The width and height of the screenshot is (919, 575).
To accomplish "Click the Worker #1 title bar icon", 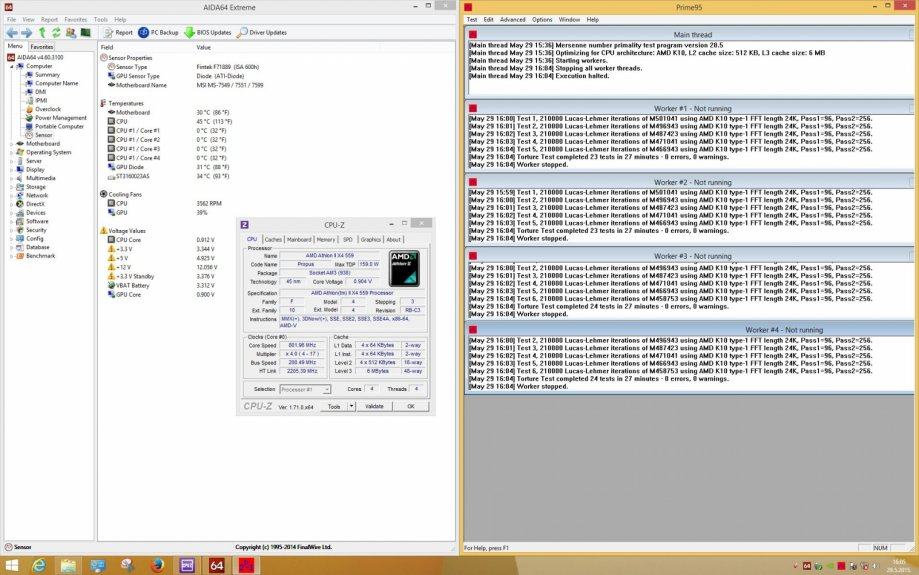I will point(473,108).
